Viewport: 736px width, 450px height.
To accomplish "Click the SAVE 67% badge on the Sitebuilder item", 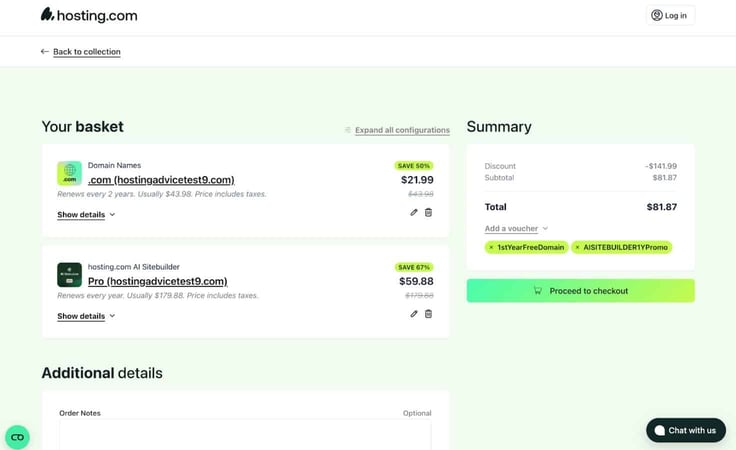I will point(414,267).
